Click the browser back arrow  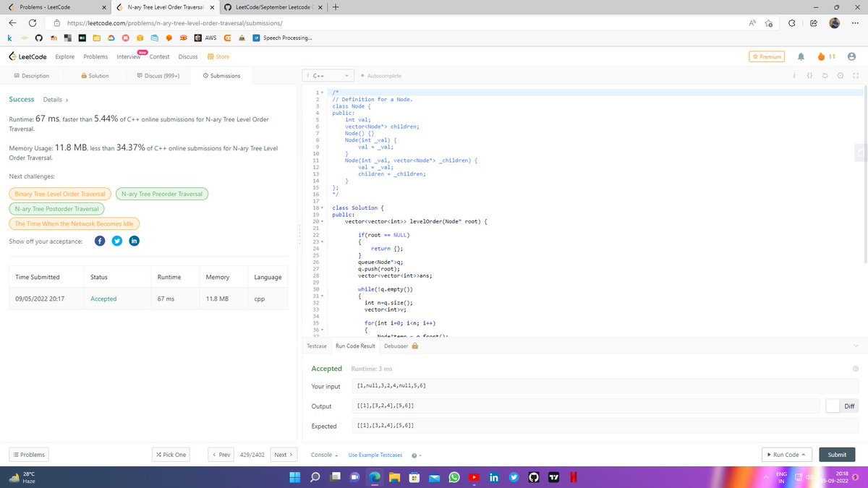point(12,23)
